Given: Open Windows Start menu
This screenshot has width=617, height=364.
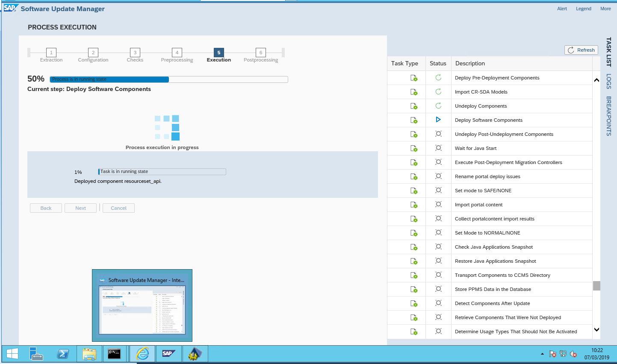Looking at the screenshot, I should pyautogui.click(x=12, y=354).
